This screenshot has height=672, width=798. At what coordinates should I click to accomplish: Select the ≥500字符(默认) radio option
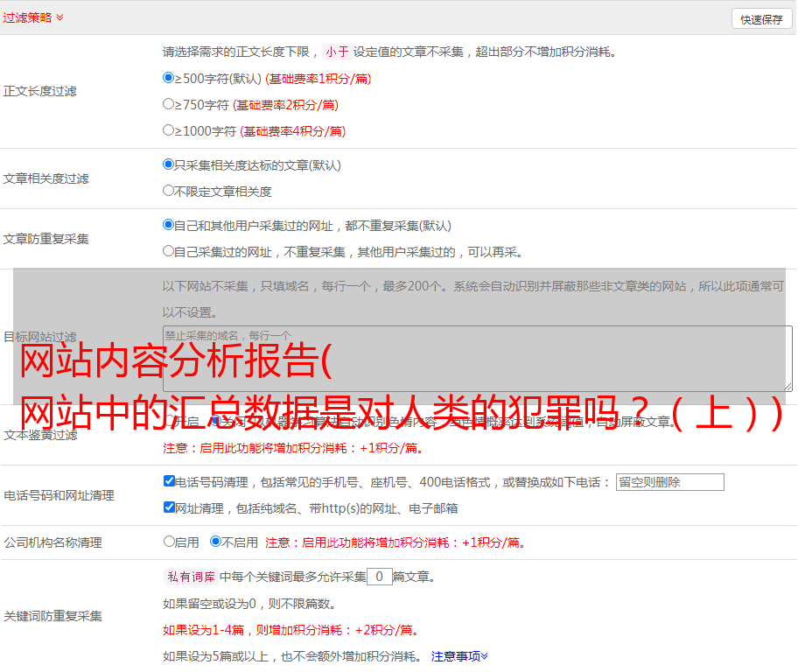(x=168, y=77)
